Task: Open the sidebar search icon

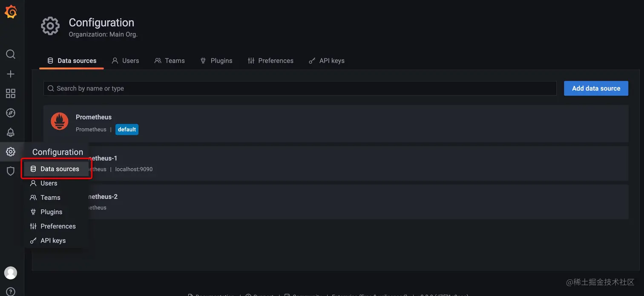Action: pos(11,54)
